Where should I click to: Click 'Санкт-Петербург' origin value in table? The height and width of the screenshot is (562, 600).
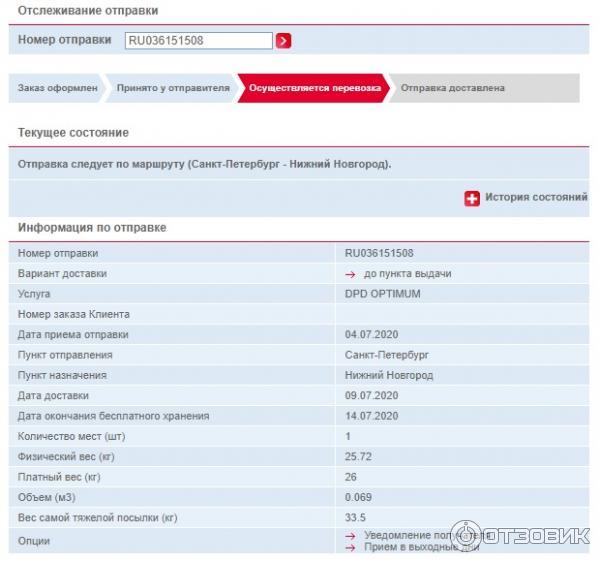coord(386,355)
